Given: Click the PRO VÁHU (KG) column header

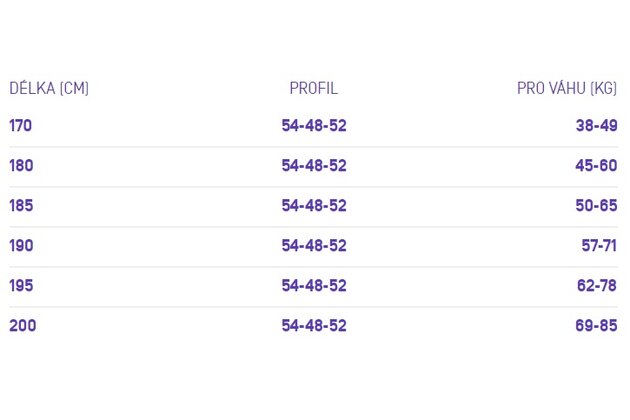Looking at the screenshot, I should click(567, 88).
